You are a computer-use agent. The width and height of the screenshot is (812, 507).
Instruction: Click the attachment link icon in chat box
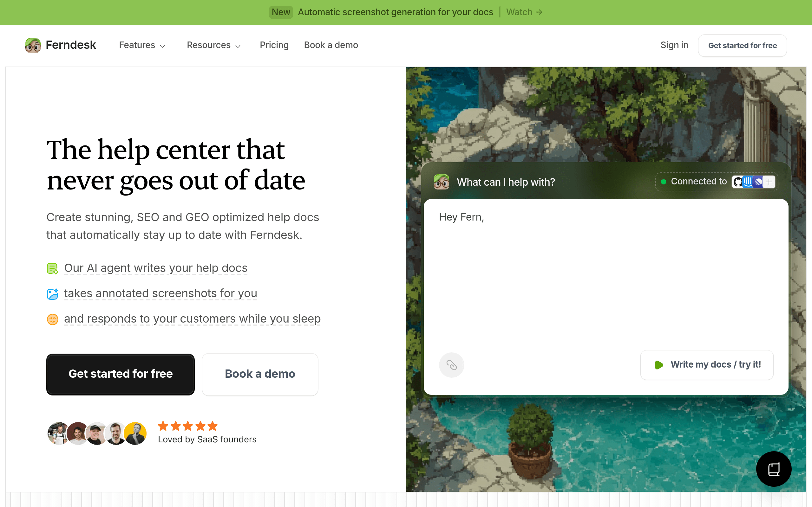(x=451, y=365)
